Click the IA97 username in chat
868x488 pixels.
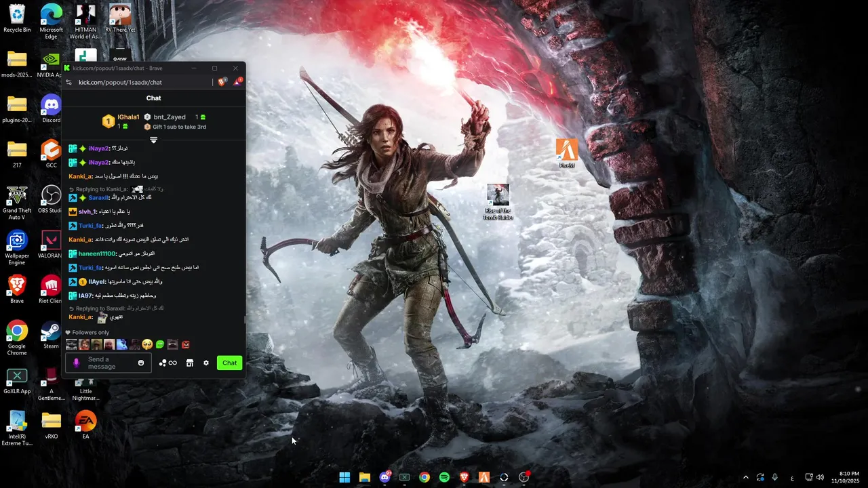pyautogui.click(x=85, y=296)
